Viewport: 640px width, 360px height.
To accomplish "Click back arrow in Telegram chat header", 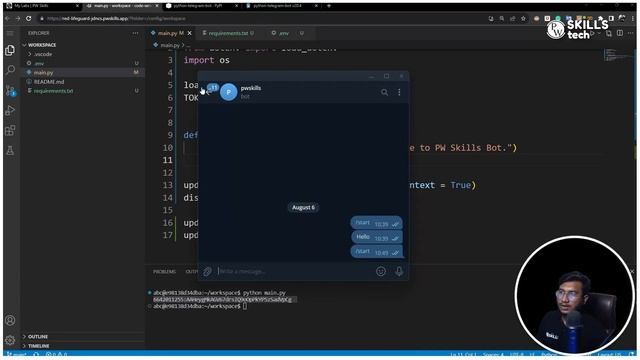I will pos(208,93).
